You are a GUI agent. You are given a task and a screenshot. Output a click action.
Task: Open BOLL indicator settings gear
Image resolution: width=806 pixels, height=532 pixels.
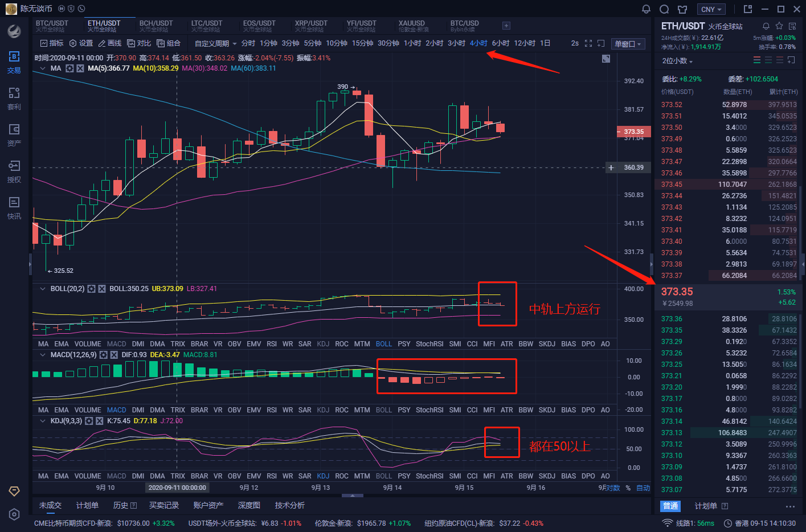coord(91,289)
